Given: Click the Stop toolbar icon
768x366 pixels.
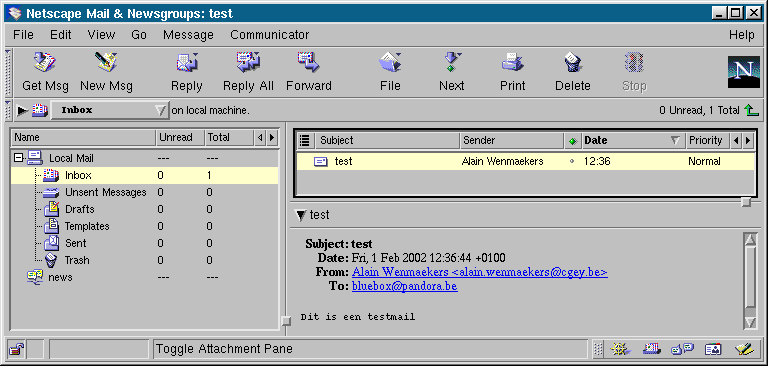Looking at the screenshot, I should pos(634,63).
